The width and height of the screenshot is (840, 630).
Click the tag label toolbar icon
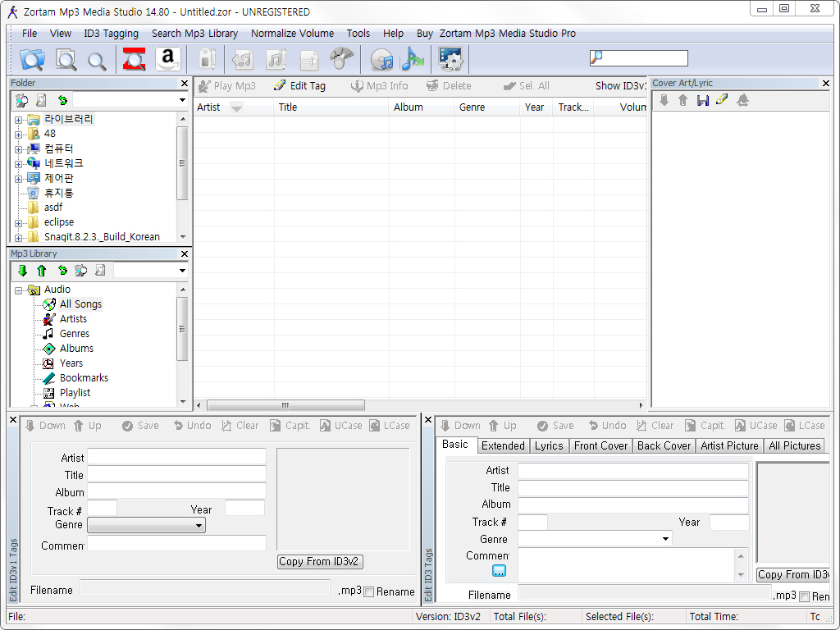[x=207, y=59]
